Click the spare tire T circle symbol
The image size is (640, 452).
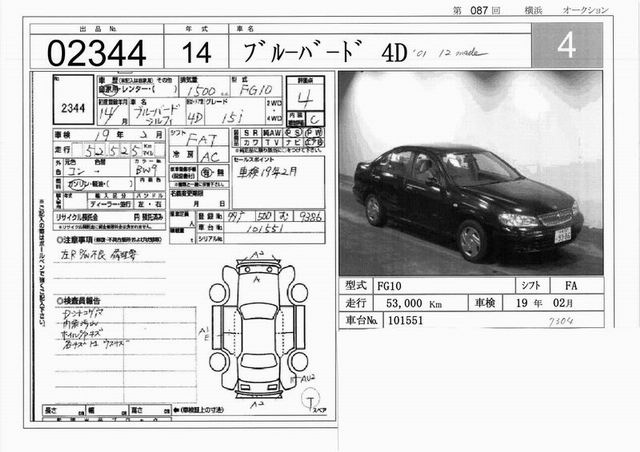[311, 398]
